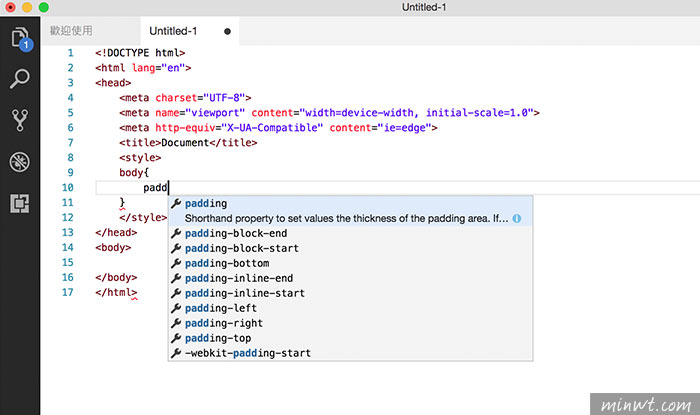This screenshot has width=700, height=415.
Task: Click the unsaved dot on the Untitled-1 tab
Action: 227,31
